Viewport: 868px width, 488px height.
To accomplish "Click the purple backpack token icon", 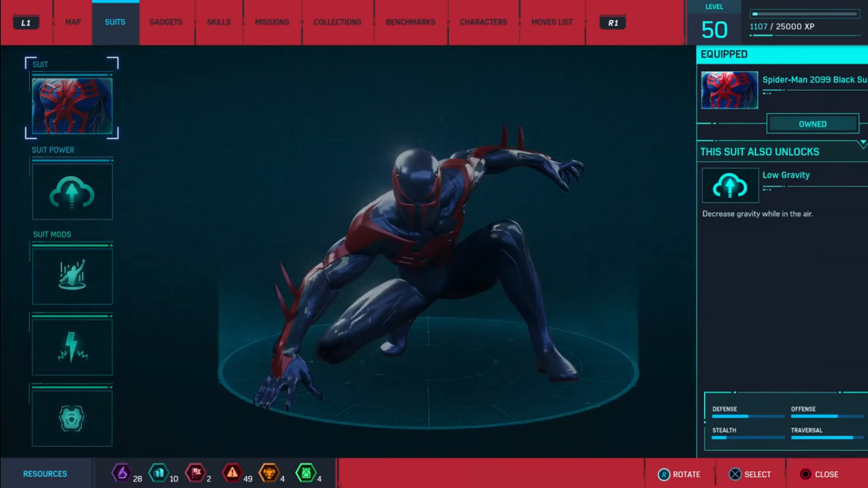I will [121, 473].
